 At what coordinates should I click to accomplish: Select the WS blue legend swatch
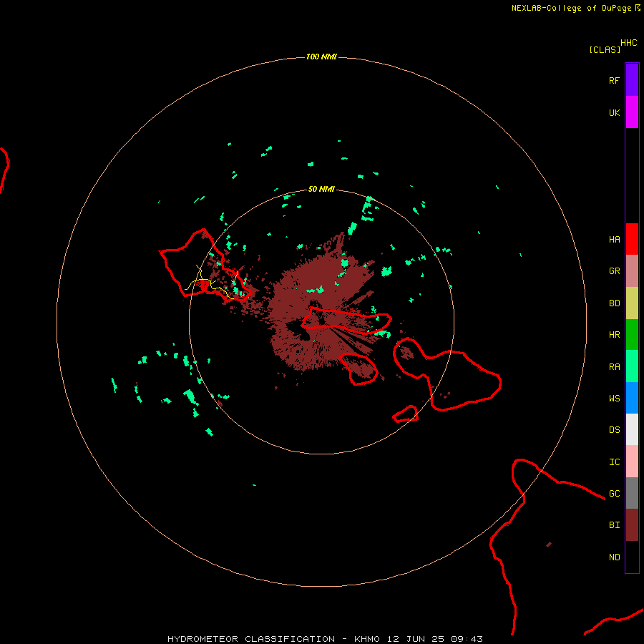pos(632,398)
